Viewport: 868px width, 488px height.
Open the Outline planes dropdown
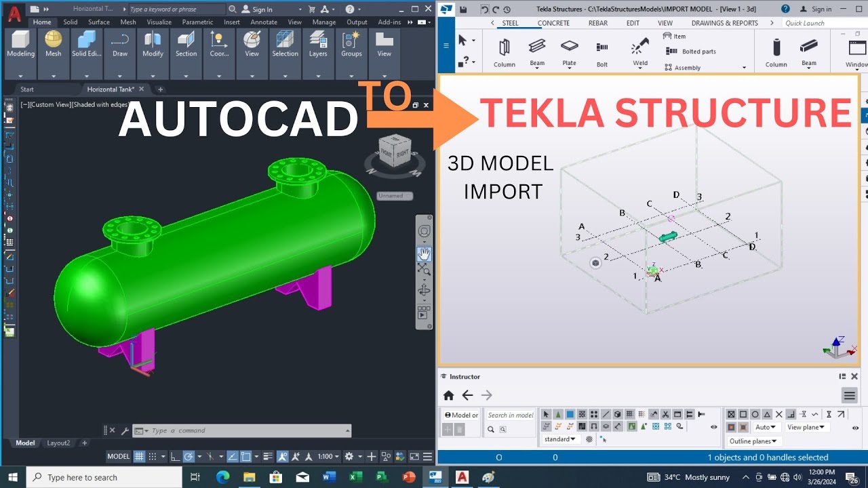753,441
